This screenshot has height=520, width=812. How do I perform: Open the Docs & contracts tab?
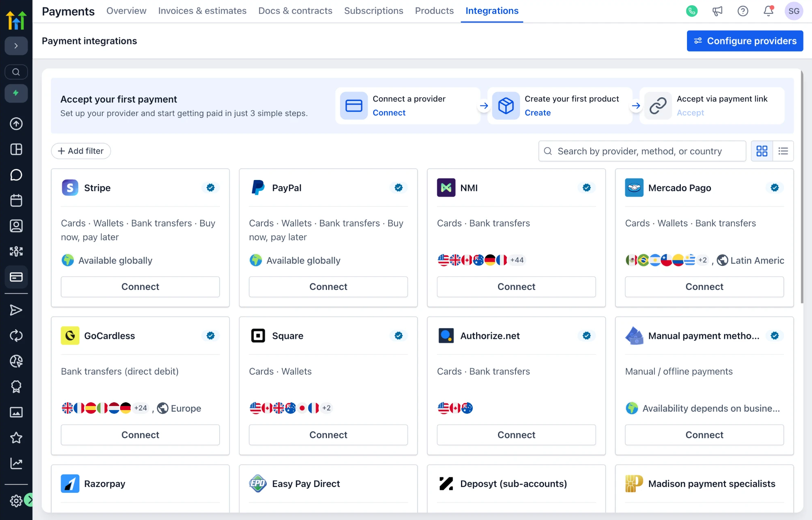coord(295,11)
